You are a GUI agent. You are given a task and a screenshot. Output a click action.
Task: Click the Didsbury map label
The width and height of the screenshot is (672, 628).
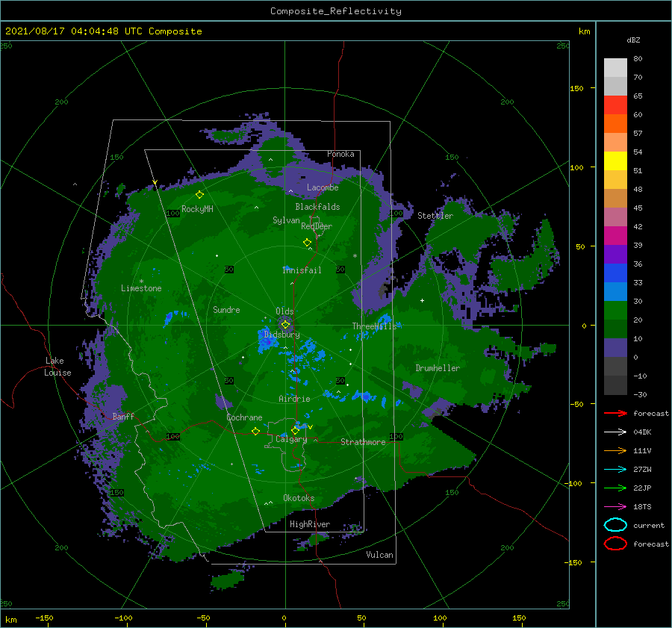pos(282,335)
